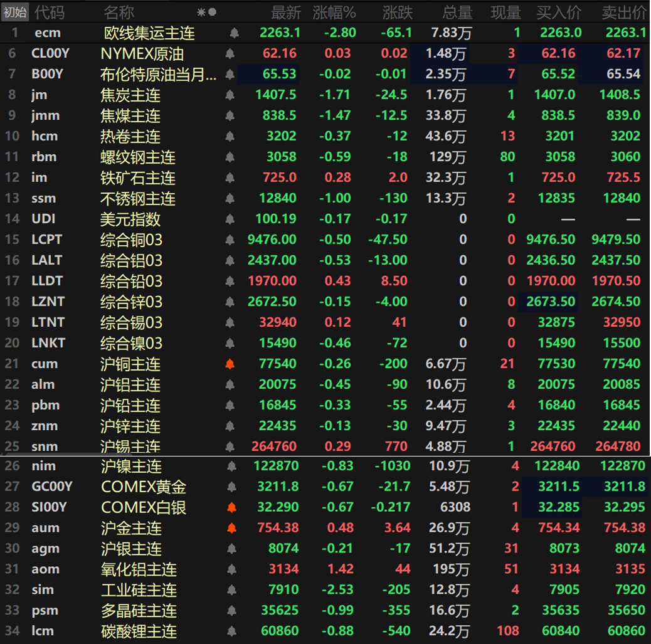Toggle alert bell for 综合铅03
651x644 pixels.
(x=230, y=281)
